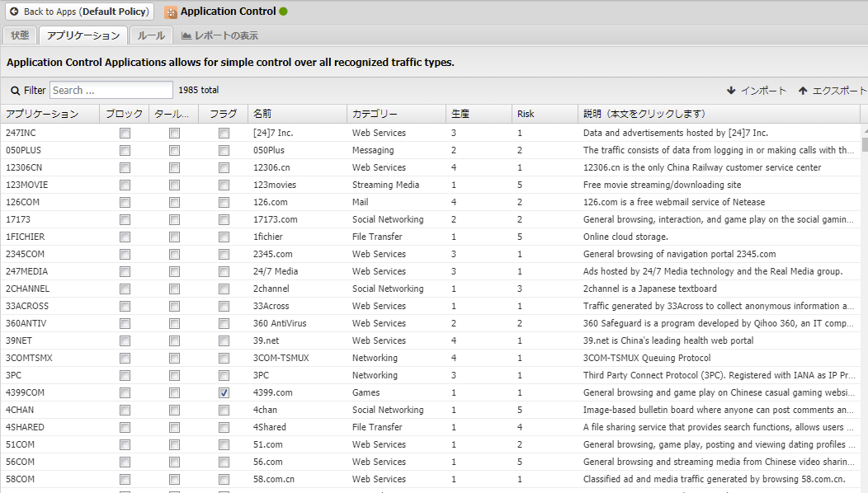The image size is (868, 493).
Task: Click the Filter magnifier icon
Action: tap(15, 91)
